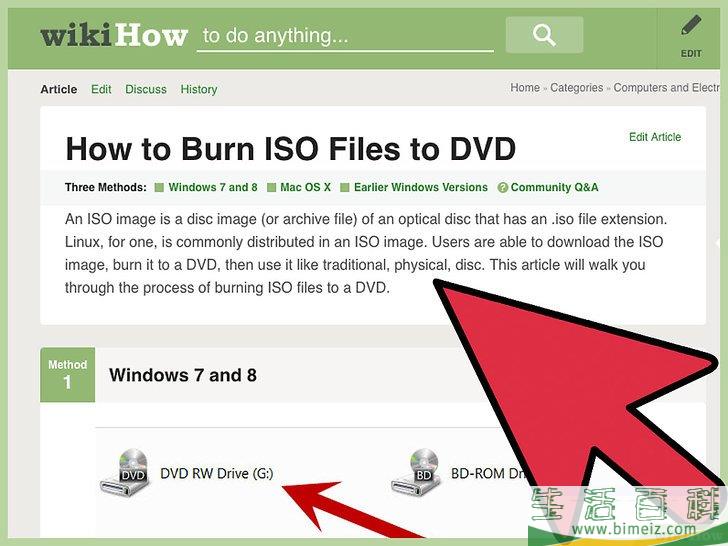Jump to Mac OS X method link
This screenshot has width=728, height=546.
click(x=306, y=188)
